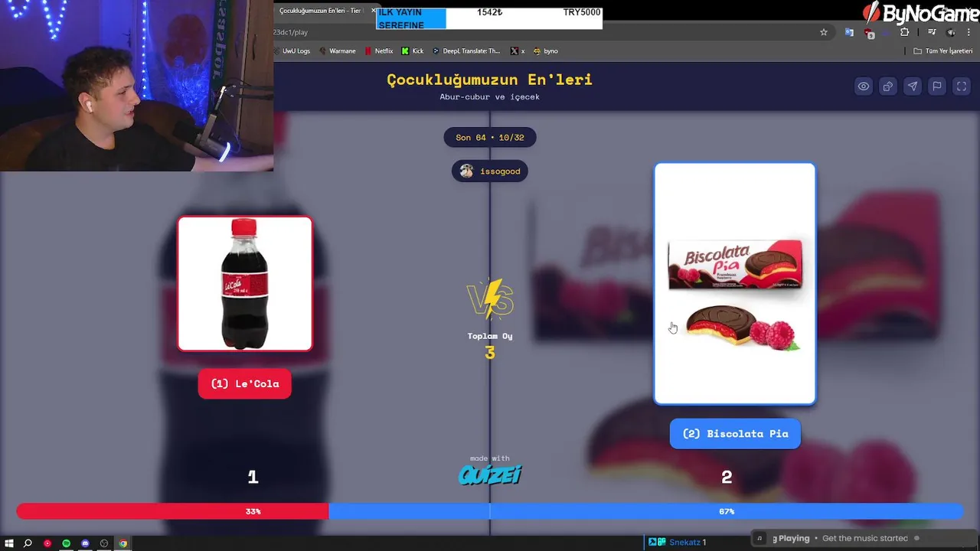Viewport: 980px width, 551px height.
Task: Select the Biscolata Pia image card
Action: 735,283
